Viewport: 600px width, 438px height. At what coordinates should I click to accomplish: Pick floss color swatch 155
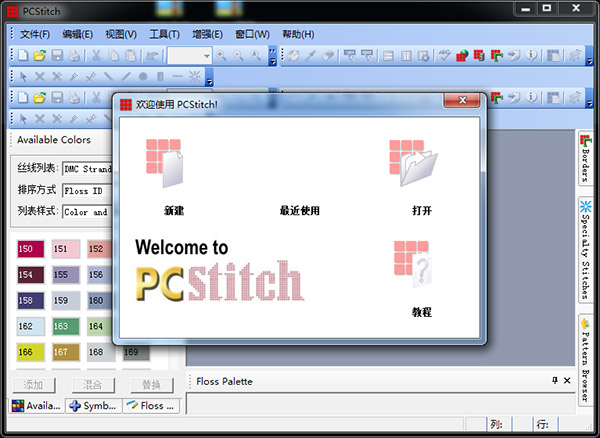66,275
